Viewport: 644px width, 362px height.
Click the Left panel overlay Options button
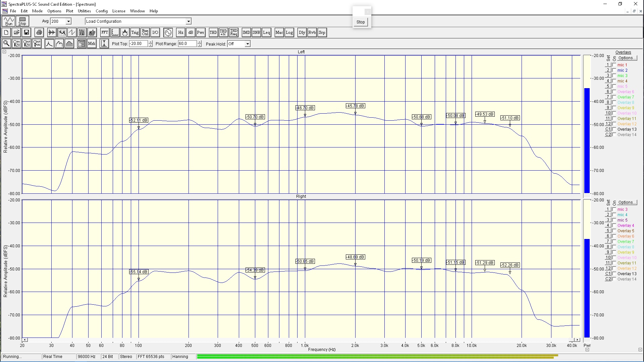[627, 58]
